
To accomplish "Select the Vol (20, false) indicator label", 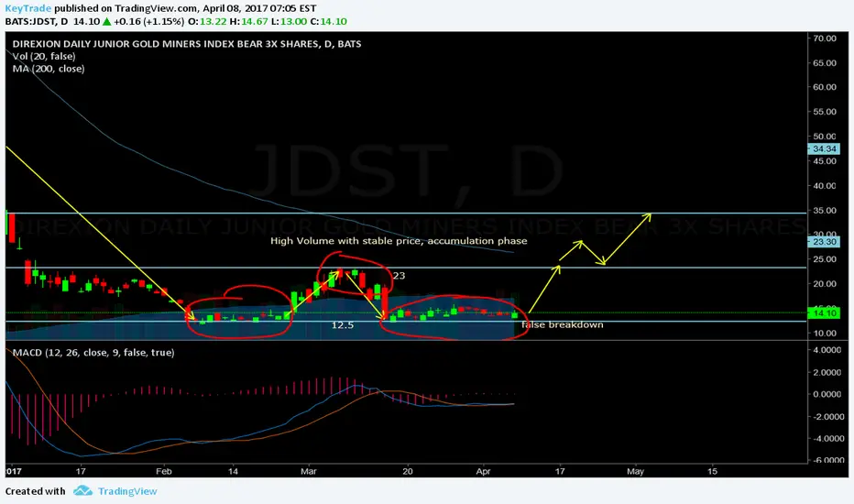I will 44,56.
